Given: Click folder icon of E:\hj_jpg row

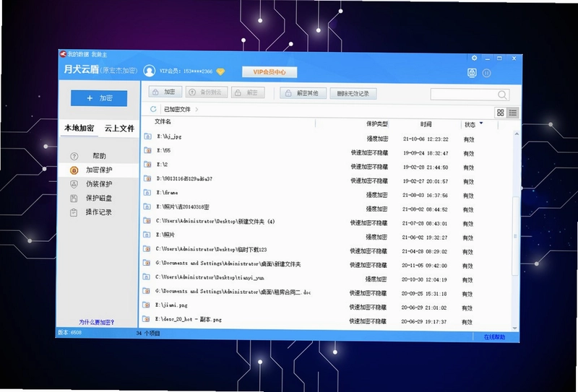Looking at the screenshot, I should [x=147, y=136].
